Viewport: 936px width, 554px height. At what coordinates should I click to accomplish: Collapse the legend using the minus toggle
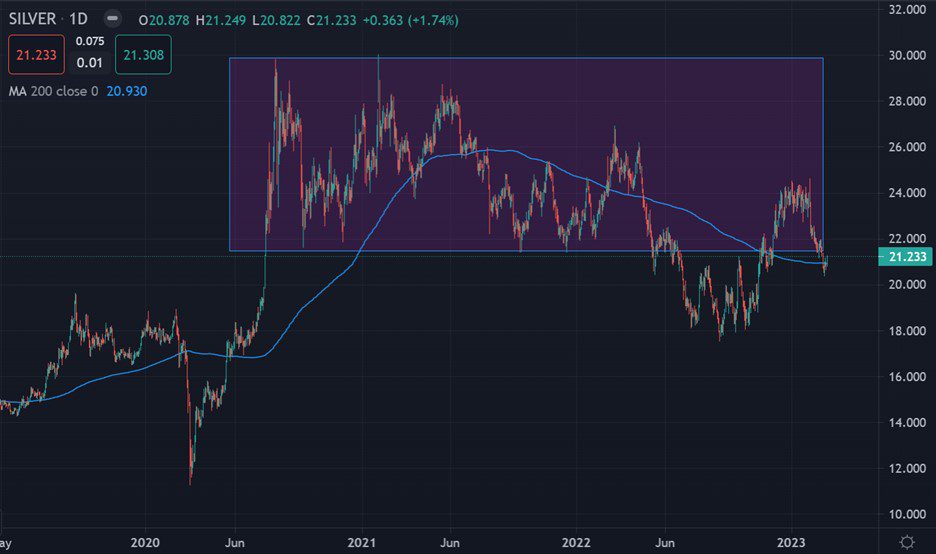112,19
